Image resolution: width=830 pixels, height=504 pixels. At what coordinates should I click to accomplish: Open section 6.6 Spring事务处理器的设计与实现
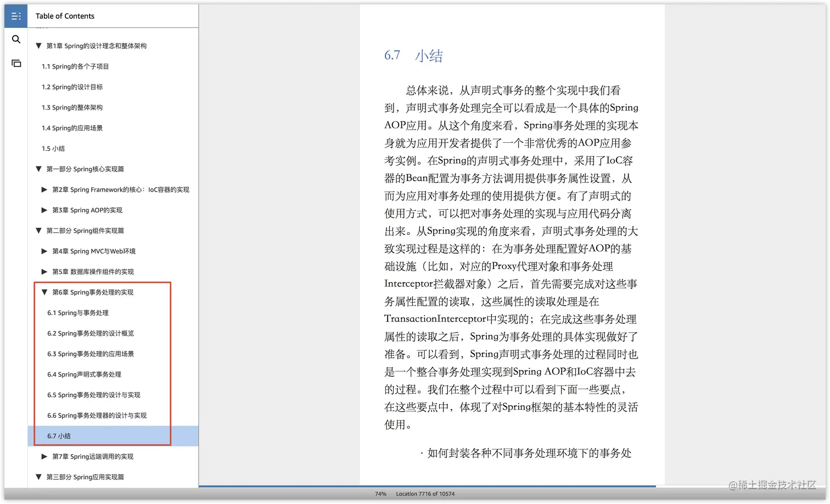[x=97, y=416]
